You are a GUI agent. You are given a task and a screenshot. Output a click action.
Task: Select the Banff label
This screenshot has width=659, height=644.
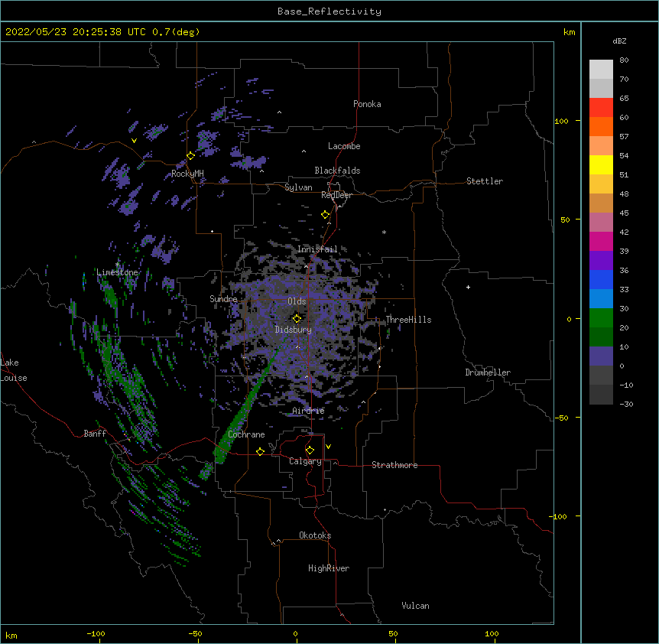pos(95,434)
